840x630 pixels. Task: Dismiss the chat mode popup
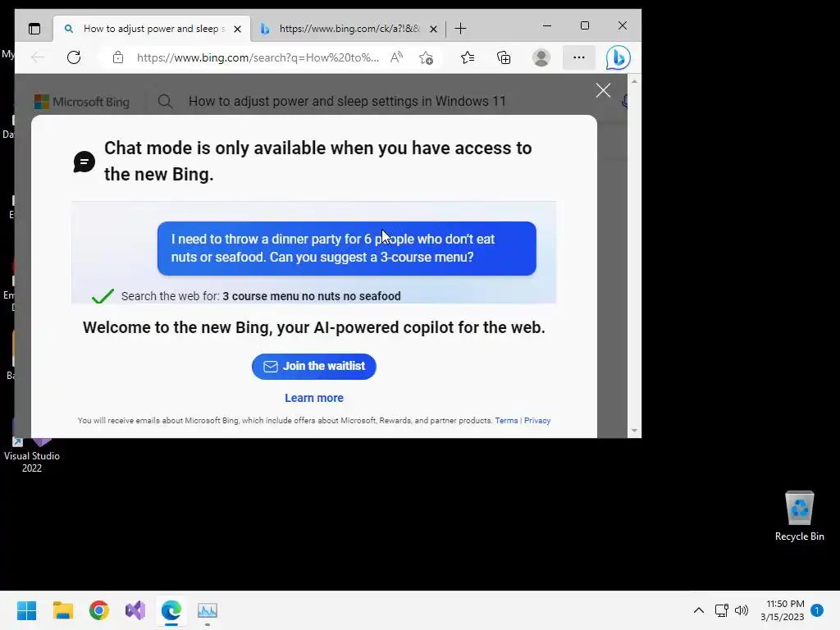[603, 90]
